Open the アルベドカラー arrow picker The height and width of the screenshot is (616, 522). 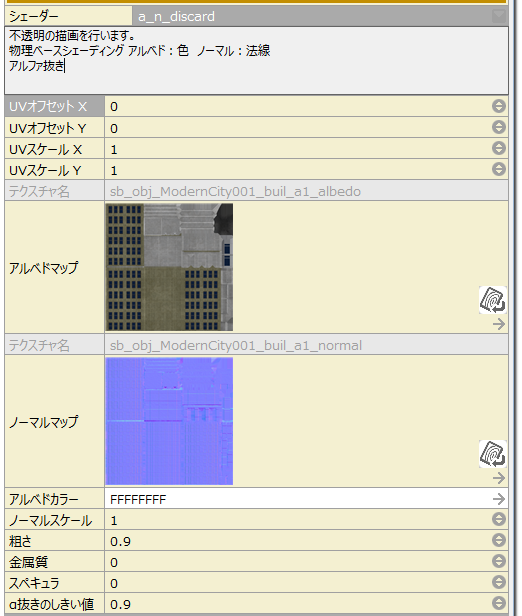(499, 499)
